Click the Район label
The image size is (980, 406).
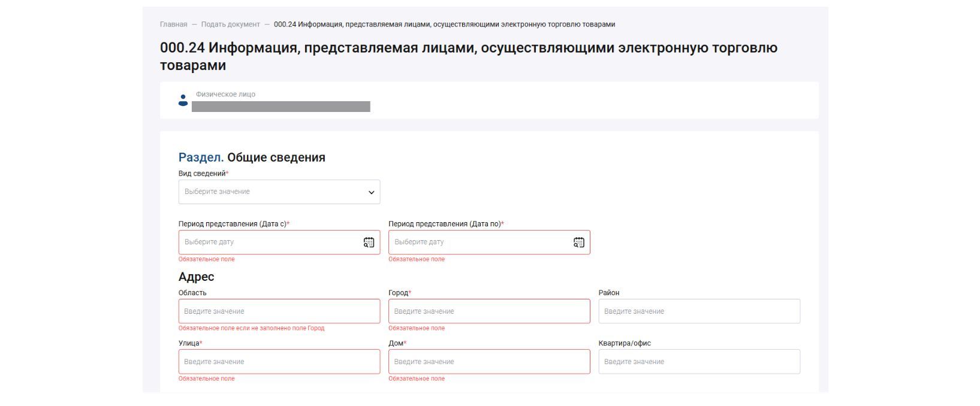tap(609, 293)
